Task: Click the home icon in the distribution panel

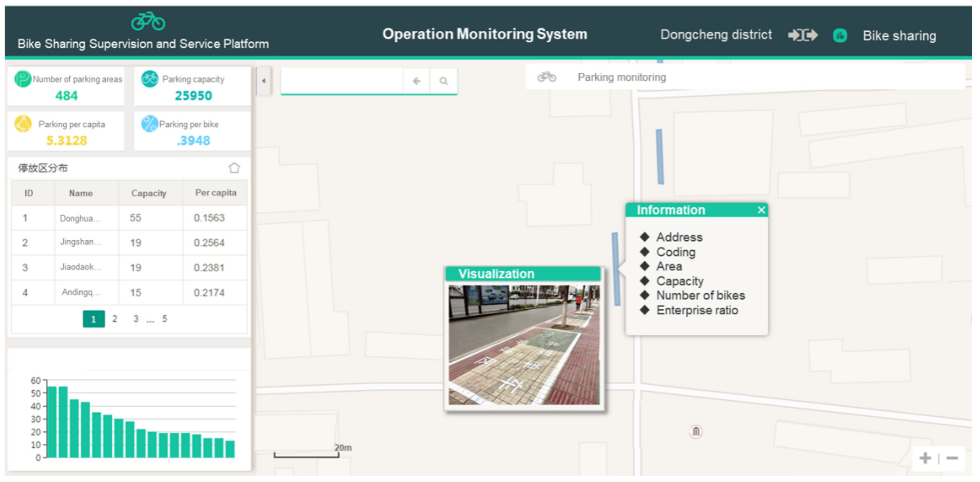Action: coord(234,168)
